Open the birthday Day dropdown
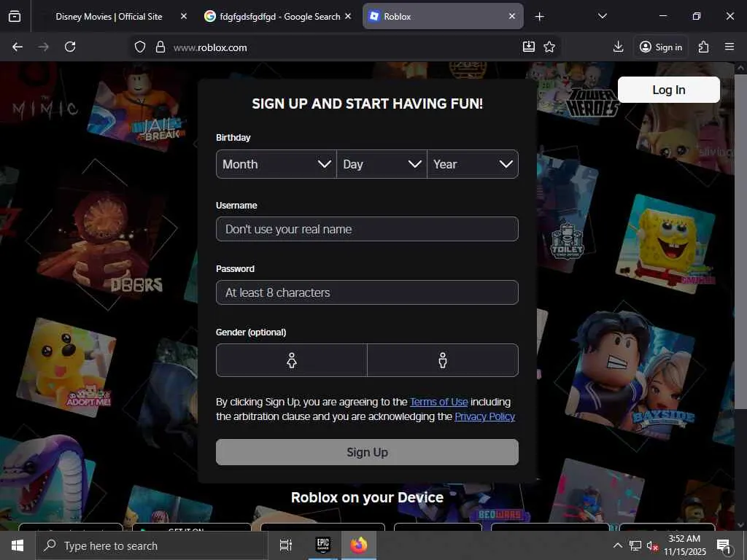 pos(382,164)
